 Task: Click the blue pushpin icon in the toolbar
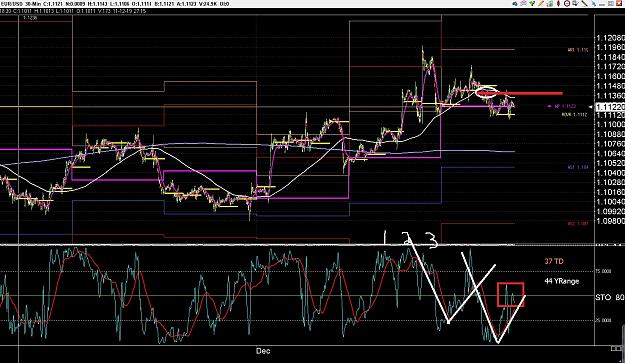[594, 4]
